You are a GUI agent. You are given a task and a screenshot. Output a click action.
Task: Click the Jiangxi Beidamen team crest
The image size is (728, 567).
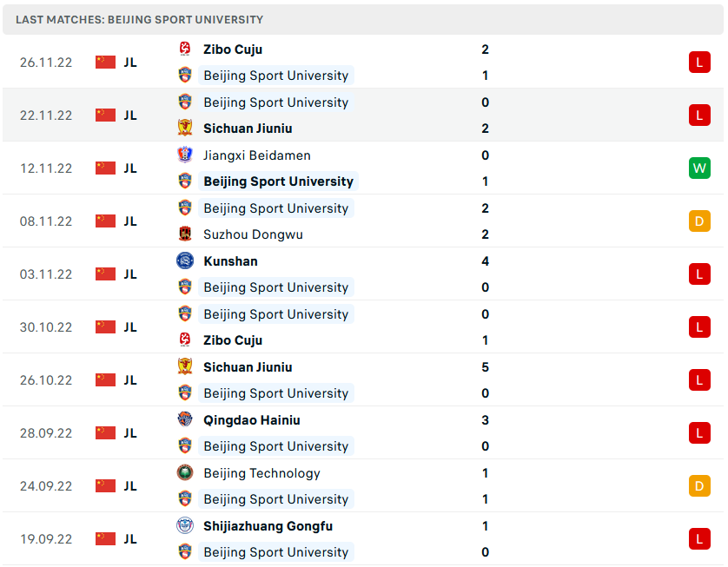pyautogui.click(x=184, y=155)
